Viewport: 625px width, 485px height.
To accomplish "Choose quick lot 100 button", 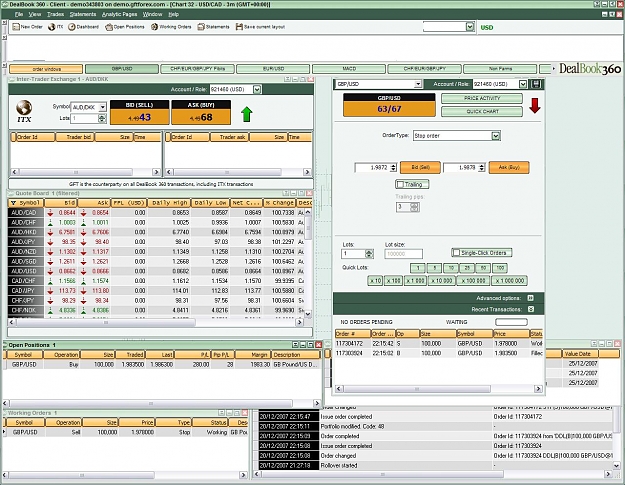I will click(x=500, y=268).
